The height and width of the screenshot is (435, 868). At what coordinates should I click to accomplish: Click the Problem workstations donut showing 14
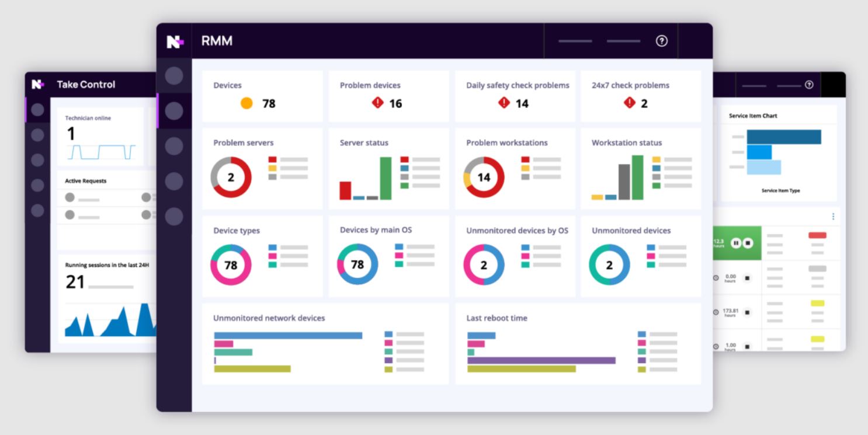(484, 178)
